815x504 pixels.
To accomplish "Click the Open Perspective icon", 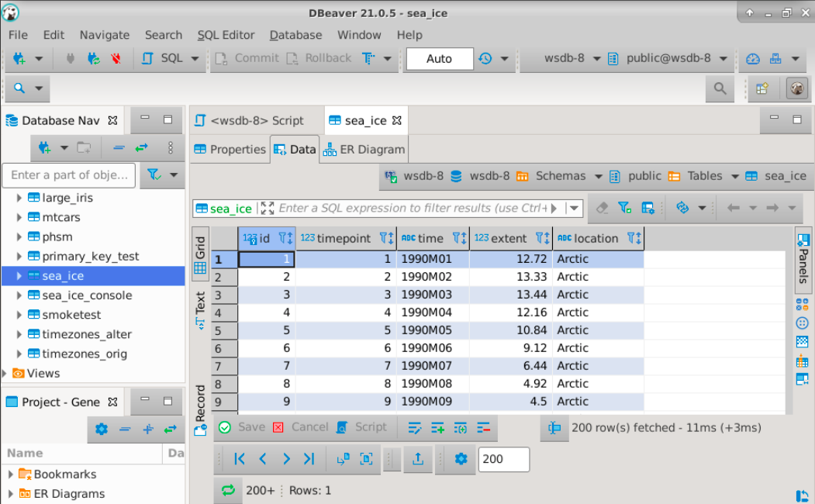I will click(x=762, y=89).
